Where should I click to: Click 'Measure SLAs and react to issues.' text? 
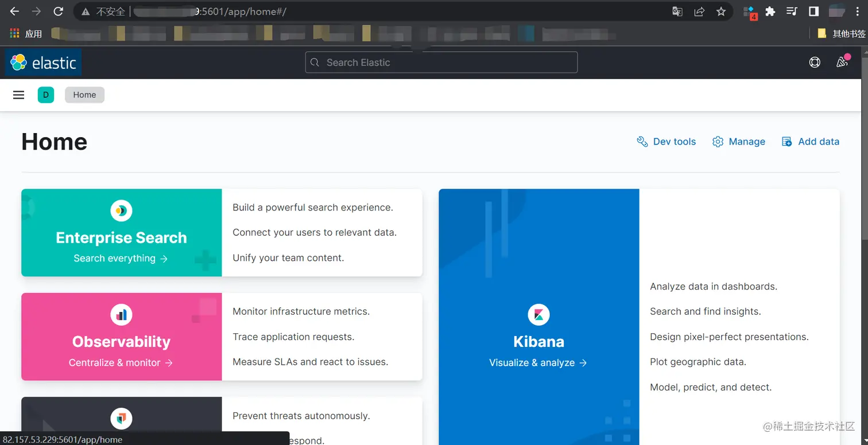click(x=311, y=362)
